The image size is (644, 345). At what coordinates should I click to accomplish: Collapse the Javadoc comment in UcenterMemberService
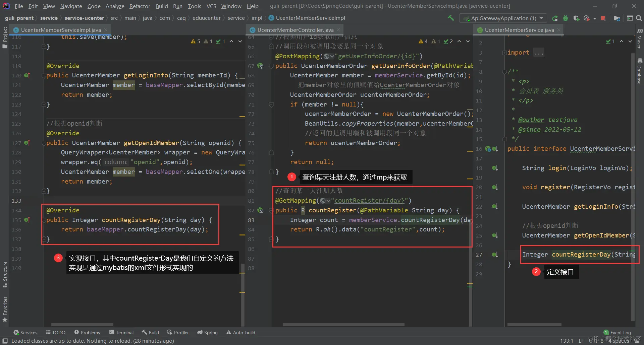[504, 71]
